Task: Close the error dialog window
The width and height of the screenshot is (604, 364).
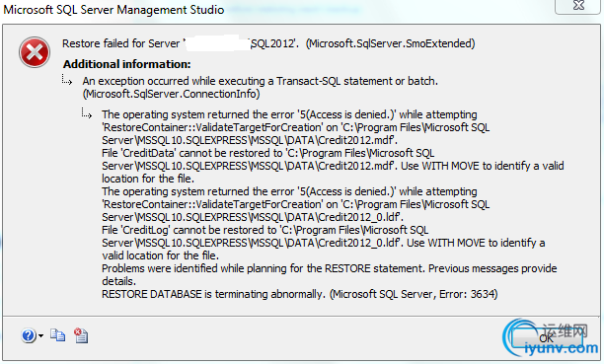Action: [x=578, y=6]
